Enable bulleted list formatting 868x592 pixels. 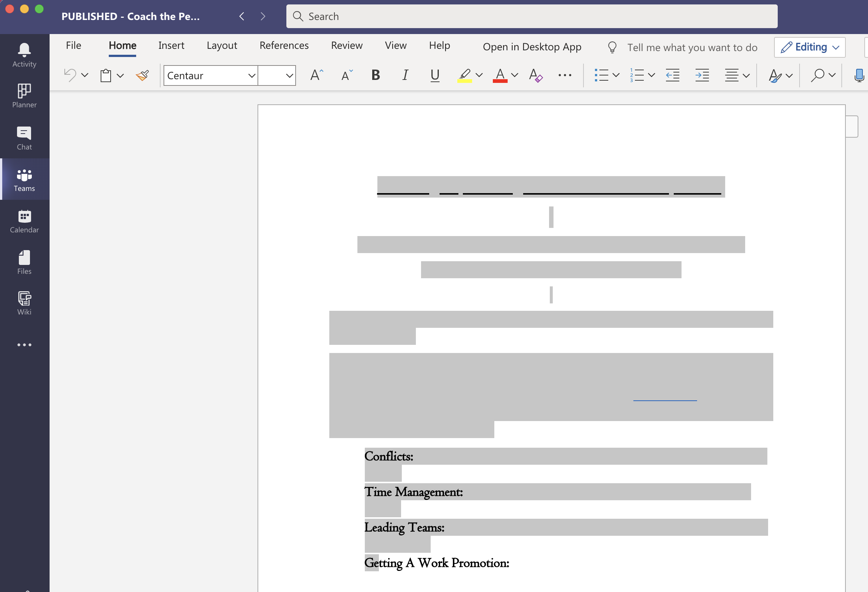(x=602, y=75)
